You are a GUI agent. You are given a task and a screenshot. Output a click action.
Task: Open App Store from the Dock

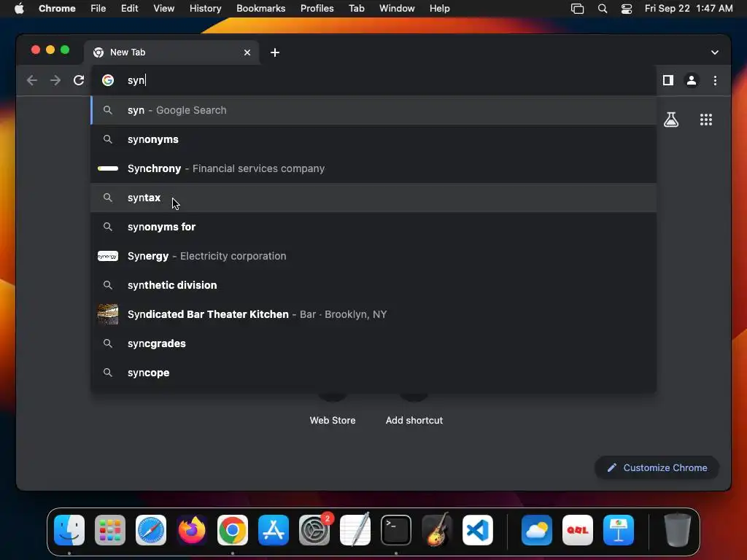point(274,530)
